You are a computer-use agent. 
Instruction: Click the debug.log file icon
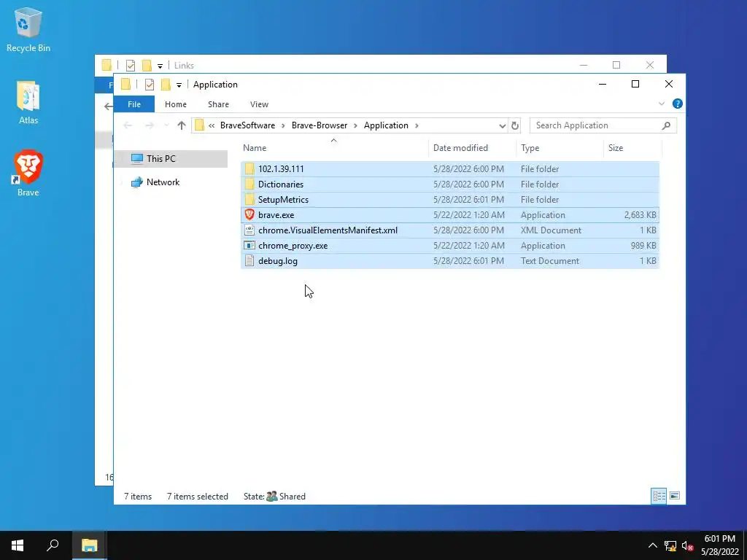[x=249, y=261]
